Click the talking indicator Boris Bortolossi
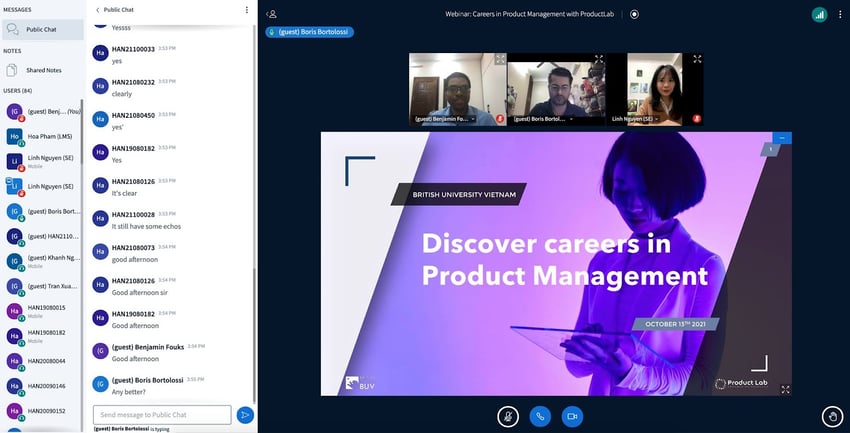The height and width of the screenshot is (433, 850). tap(310, 32)
